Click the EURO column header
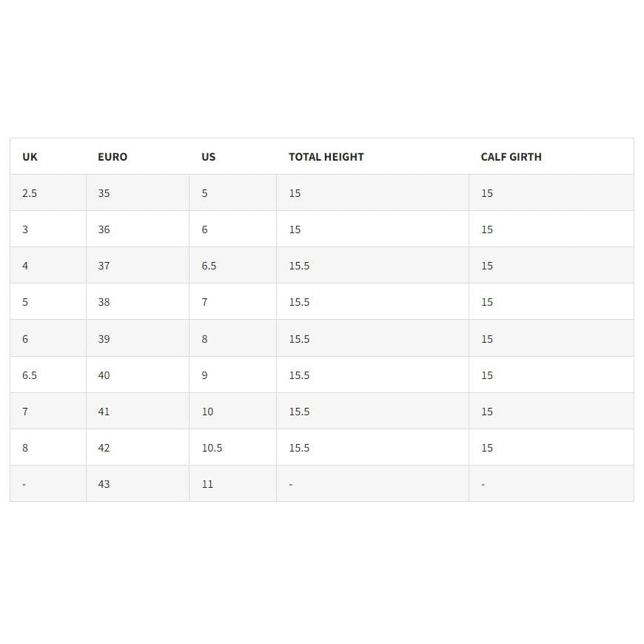 (x=113, y=157)
